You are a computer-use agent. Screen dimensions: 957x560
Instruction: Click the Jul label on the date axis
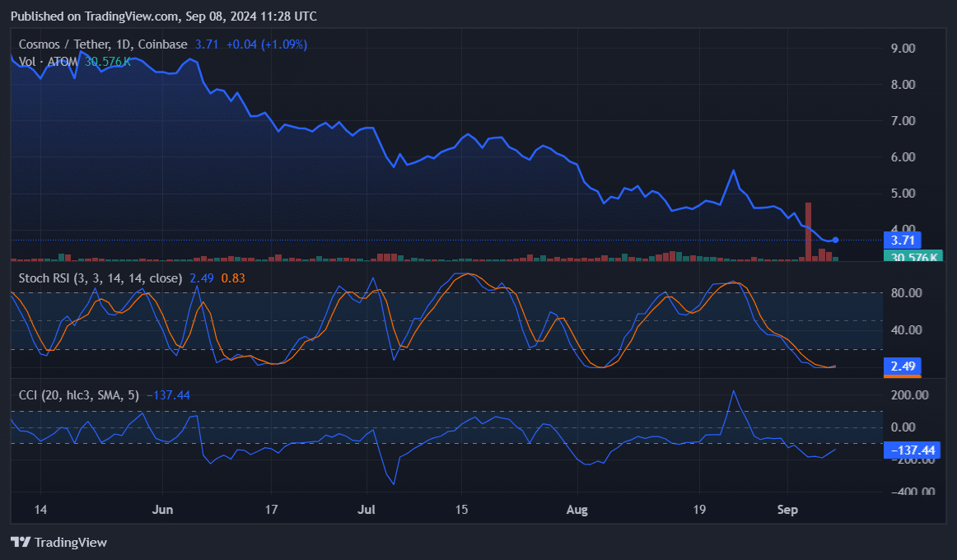(x=366, y=510)
